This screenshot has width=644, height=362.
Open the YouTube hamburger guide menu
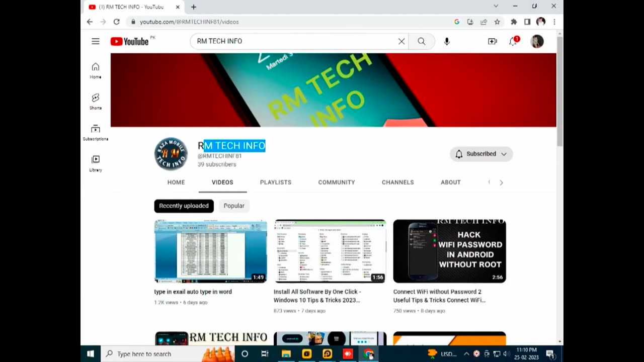[96, 41]
